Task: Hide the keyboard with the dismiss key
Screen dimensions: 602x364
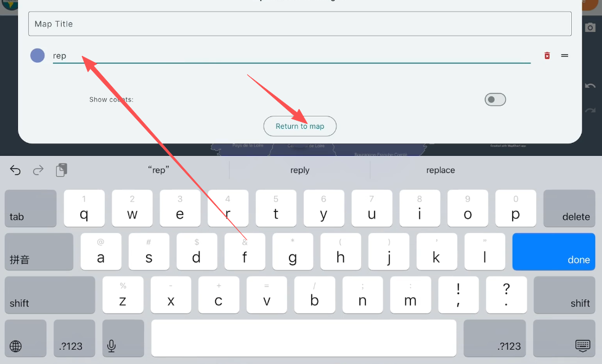Action: (x=564, y=338)
